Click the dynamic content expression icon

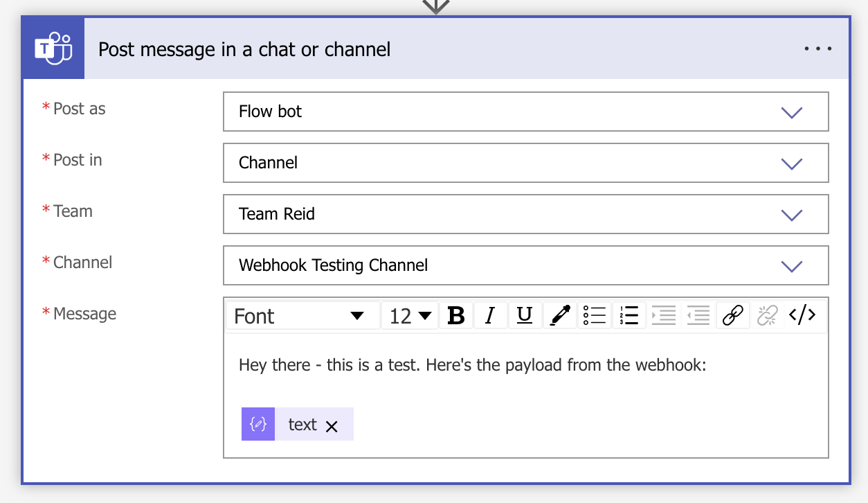(258, 424)
